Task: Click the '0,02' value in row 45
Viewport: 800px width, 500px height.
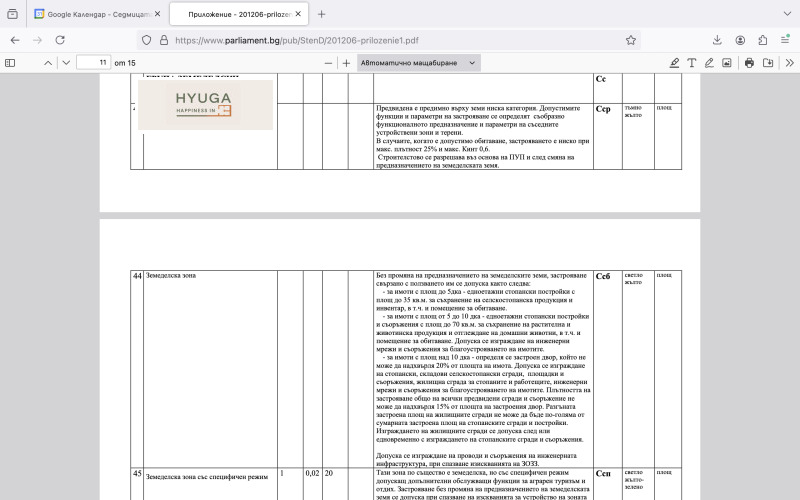Action: click(x=312, y=473)
